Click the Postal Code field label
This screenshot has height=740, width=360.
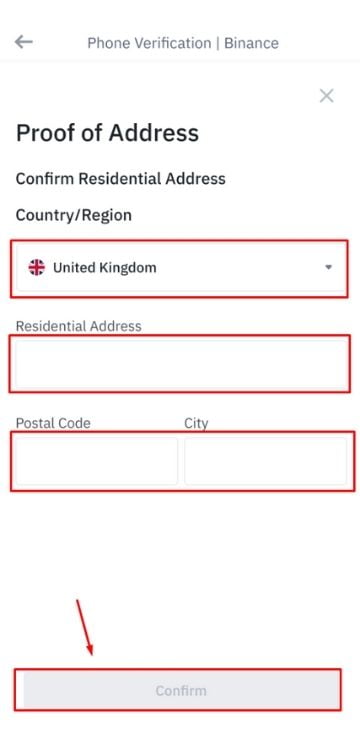click(x=53, y=423)
